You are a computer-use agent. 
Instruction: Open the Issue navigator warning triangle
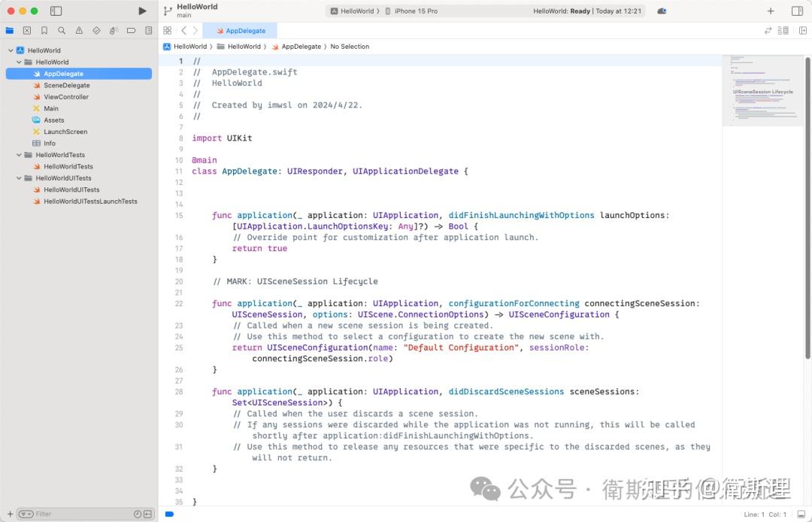point(80,30)
